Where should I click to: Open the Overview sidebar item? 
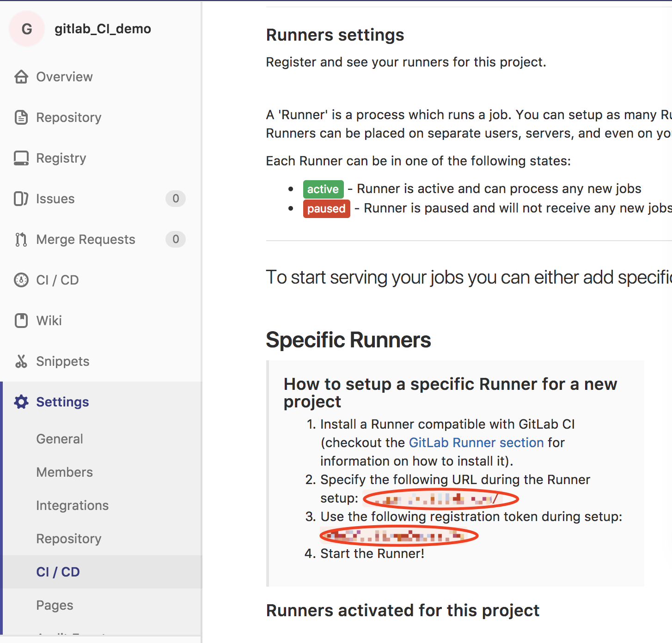tap(64, 77)
